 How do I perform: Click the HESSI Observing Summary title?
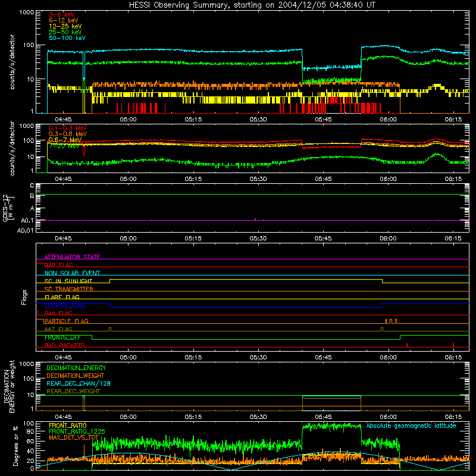(x=252, y=5)
